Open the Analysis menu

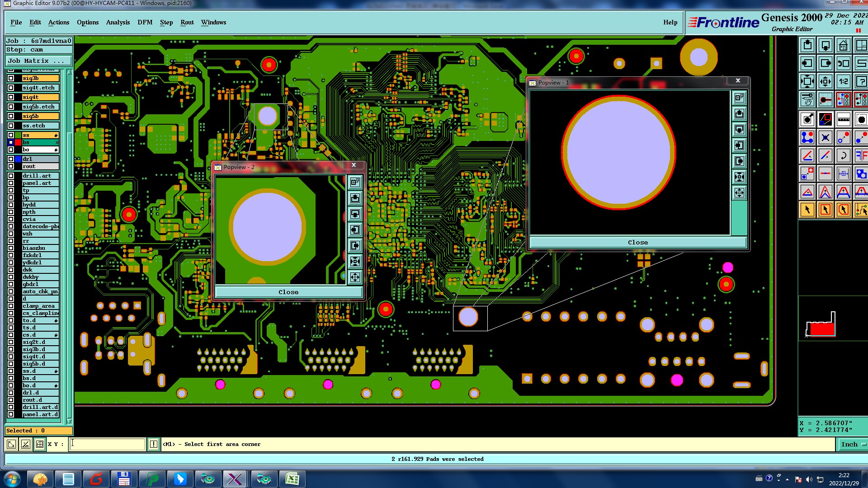pos(118,22)
